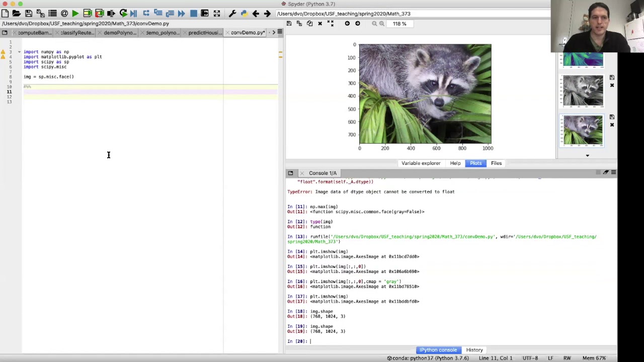
Task: Stop debugging with the blue square
Action: coord(194,14)
